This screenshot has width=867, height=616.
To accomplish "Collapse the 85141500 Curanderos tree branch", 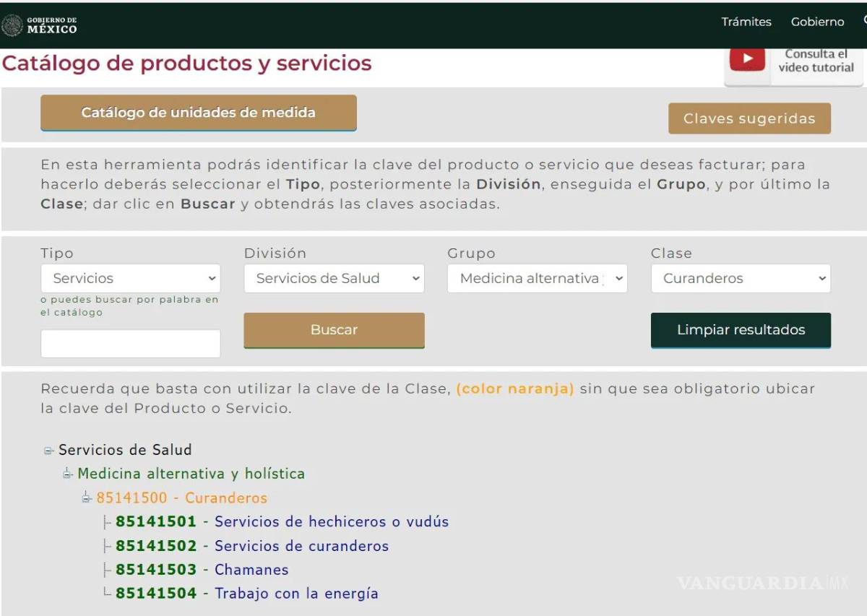I will [87, 498].
